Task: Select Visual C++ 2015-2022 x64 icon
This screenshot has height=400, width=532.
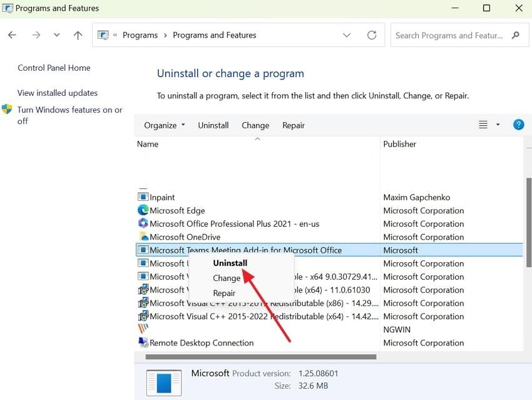Action: (x=143, y=316)
